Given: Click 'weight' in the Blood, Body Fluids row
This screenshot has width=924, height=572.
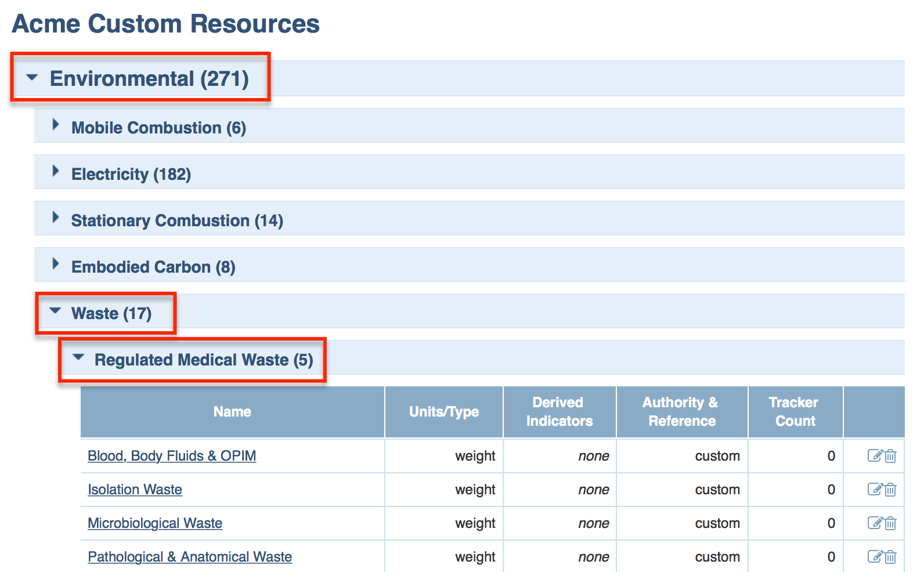Looking at the screenshot, I should click(475, 456).
